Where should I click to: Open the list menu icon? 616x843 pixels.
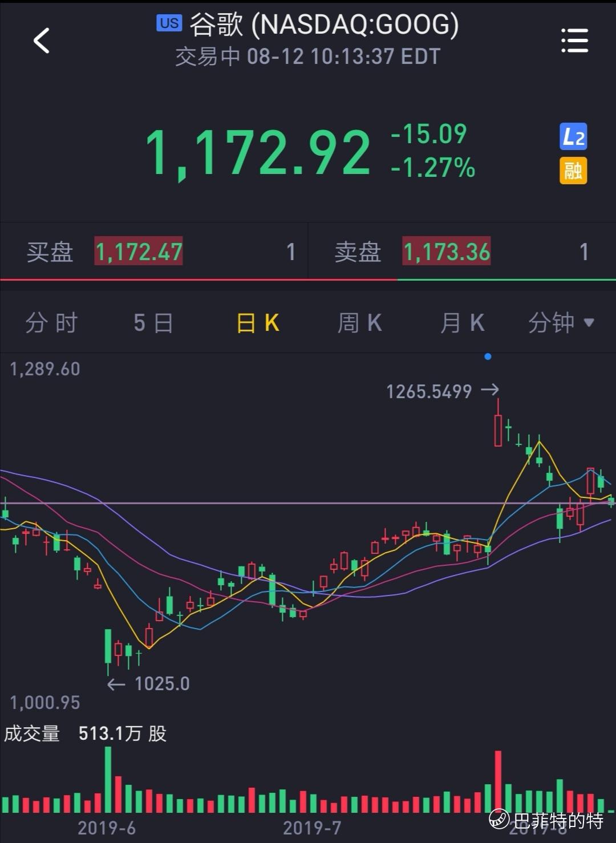click(574, 41)
